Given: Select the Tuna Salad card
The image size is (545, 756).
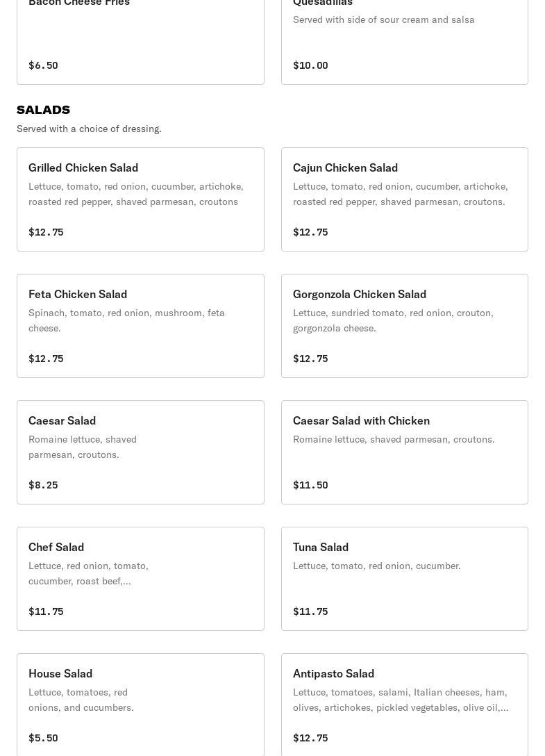Looking at the screenshot, I should (404, 579).
